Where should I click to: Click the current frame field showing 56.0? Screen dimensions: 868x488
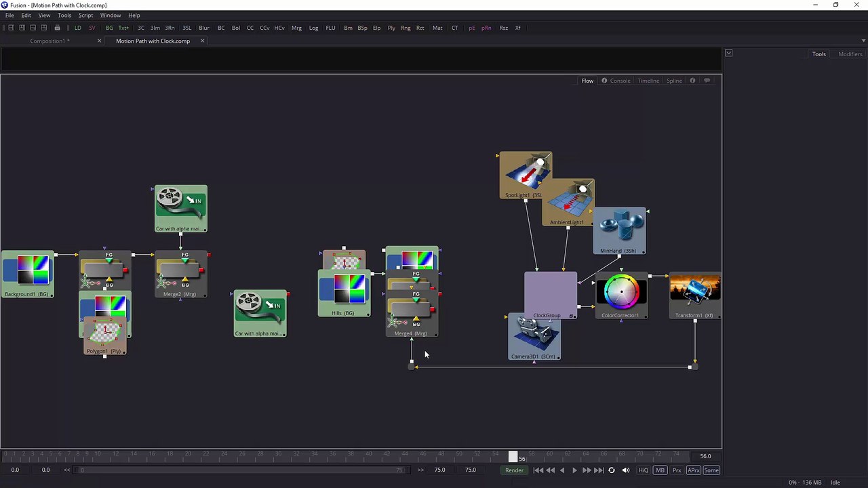coord(705,456)
